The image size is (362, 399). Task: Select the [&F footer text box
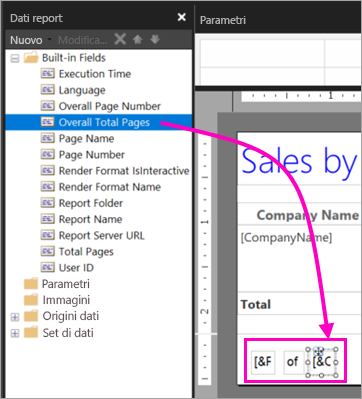click(x=263, y=362)
